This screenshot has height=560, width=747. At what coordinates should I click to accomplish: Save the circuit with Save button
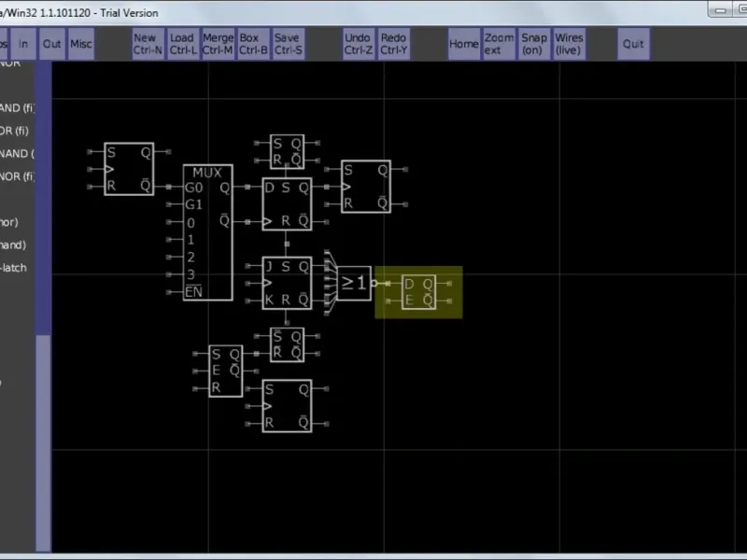(x=289, y=44)
